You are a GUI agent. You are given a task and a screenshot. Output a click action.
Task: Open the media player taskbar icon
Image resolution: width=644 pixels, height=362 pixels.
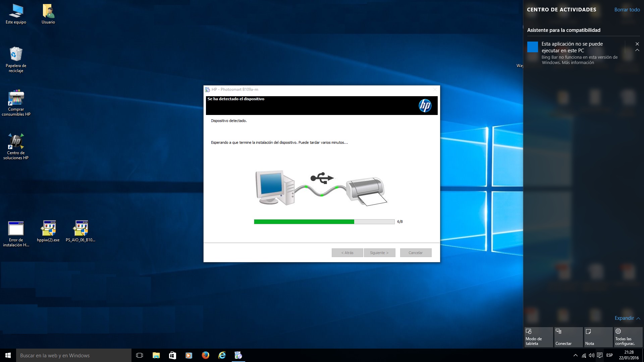[x=189, y=355]
